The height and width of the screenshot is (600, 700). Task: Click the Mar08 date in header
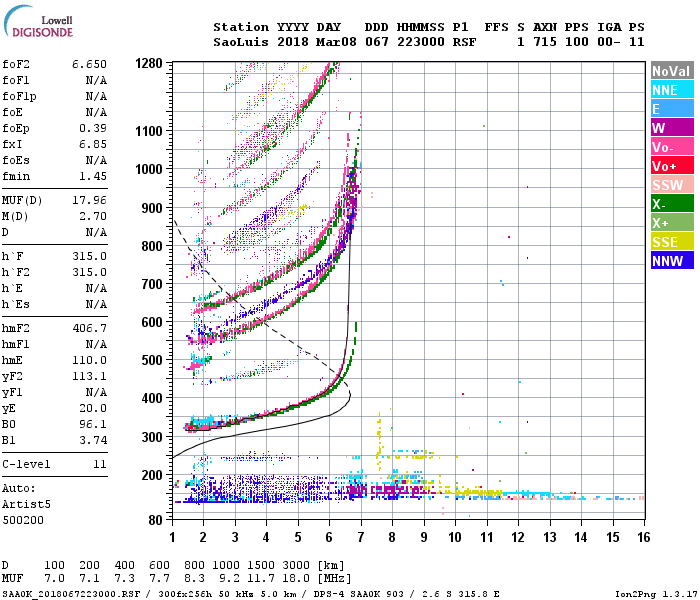pos(336,42)
